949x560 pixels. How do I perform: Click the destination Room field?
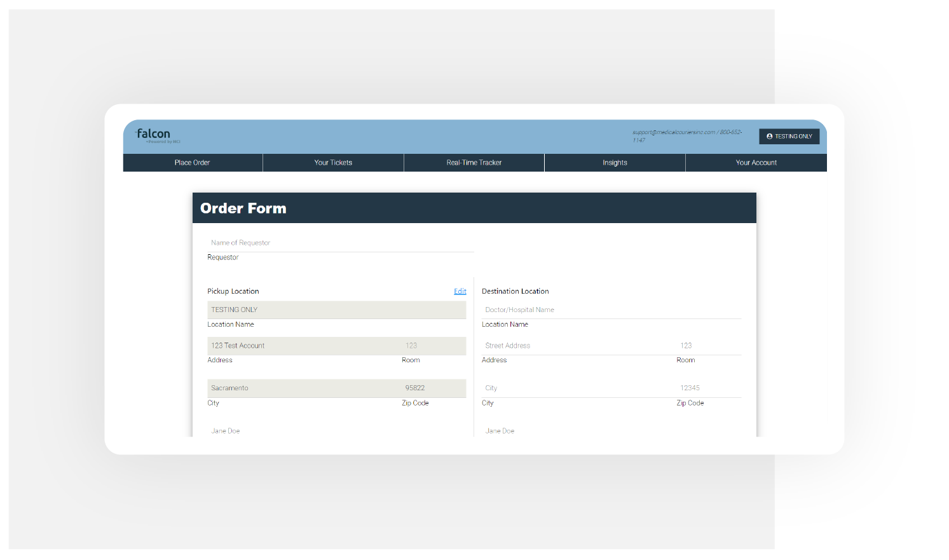[708, 346]
